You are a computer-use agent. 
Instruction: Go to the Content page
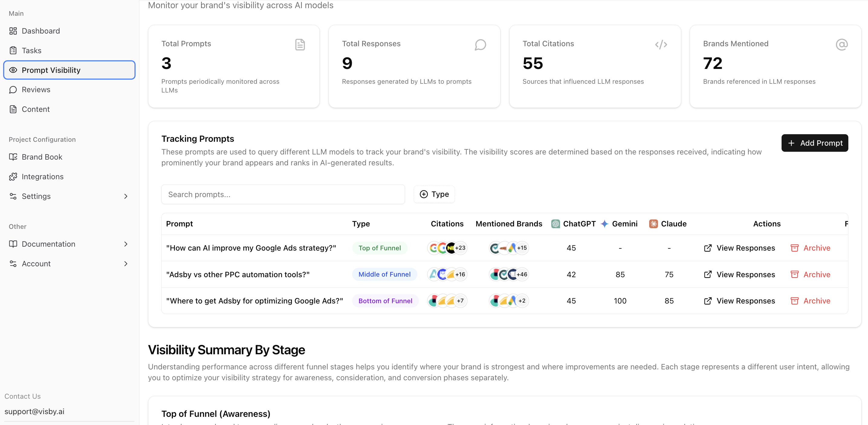click(x=35, y=109)
